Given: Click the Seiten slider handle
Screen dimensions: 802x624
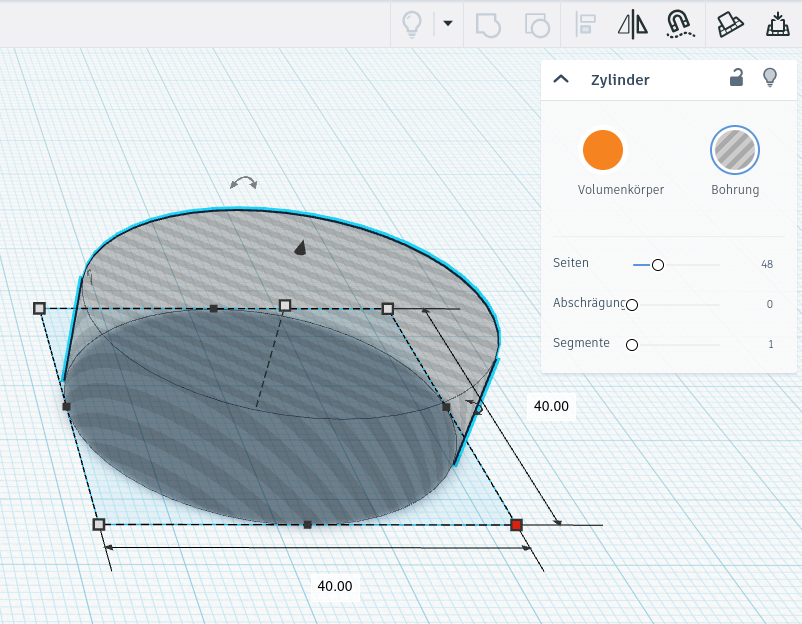Looking at the screenshot, I should tap(657, 265).
